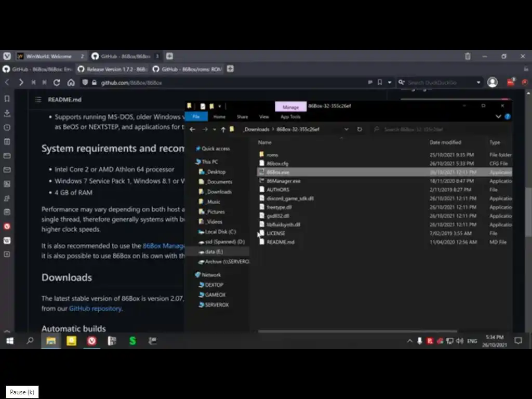Open File Explorer from the taskbar
The image size is (532, 399).
click(51, 341)
